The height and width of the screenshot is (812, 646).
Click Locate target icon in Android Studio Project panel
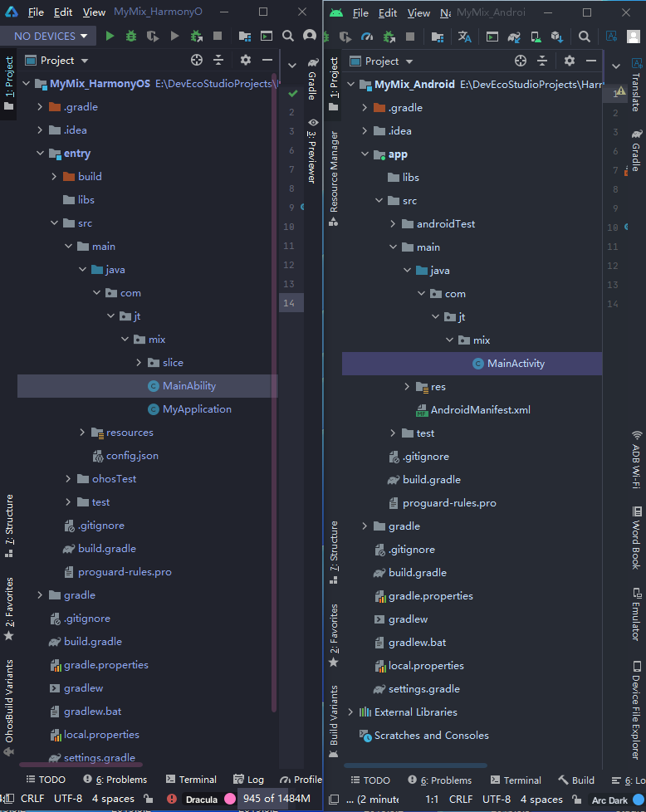point(521,61)
